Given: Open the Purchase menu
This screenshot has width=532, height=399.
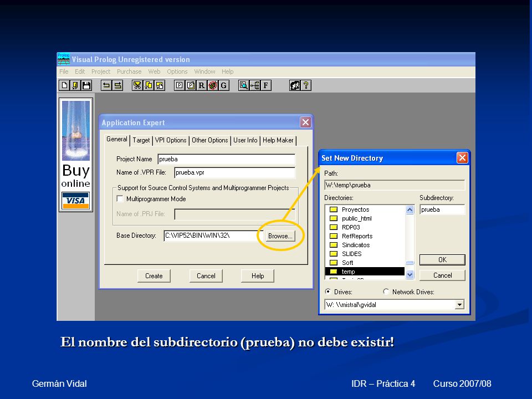Looking at the screenshot, I should coord(129,71).
